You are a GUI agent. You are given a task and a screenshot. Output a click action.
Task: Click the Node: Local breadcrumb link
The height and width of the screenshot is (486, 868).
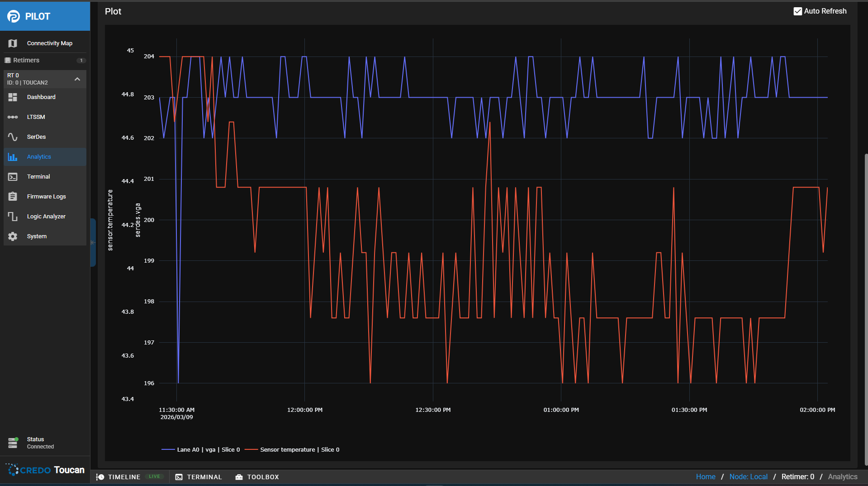coord(748,477)
